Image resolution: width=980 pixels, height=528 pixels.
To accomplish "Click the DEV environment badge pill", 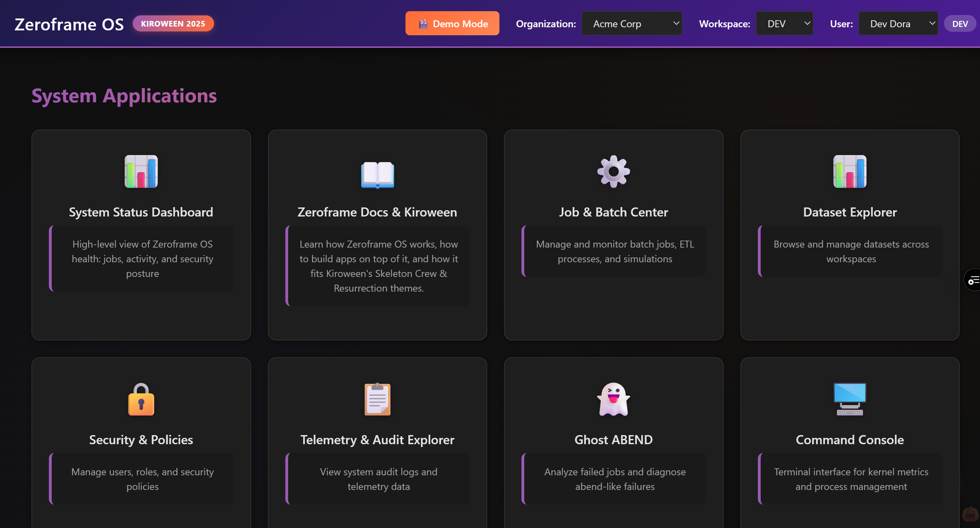I will tap(959, 24).
